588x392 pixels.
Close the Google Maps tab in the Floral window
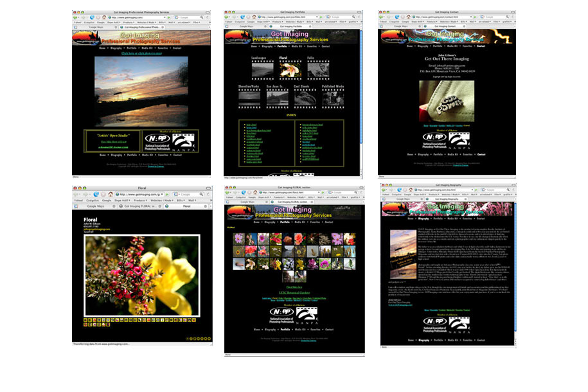click(114, 206)
